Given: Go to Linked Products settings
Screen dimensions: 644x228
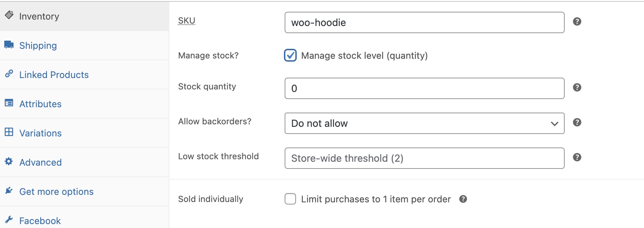Looking at the screenshot, I should coord(54,74).
